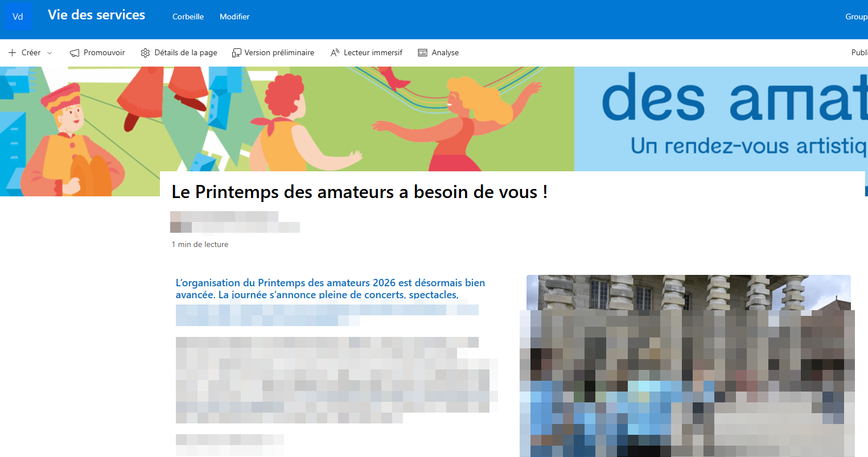Screen dimensions: 868x457
Task: Launch Lecteur immersif
Action: pyautogui.click(x=373, y=52)
